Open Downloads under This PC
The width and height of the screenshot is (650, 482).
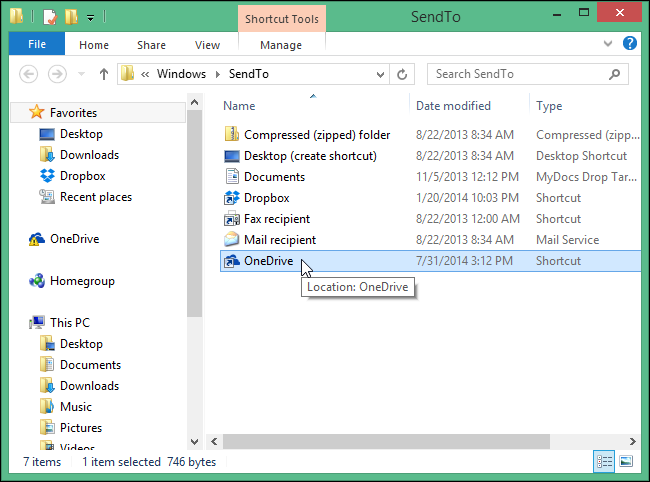point(89,386)
